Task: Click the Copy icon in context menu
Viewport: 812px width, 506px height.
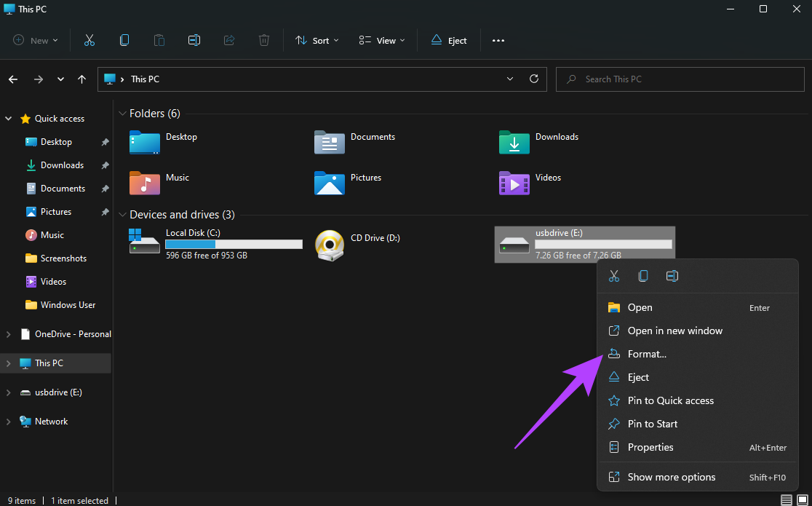Action: click(643, 276)
